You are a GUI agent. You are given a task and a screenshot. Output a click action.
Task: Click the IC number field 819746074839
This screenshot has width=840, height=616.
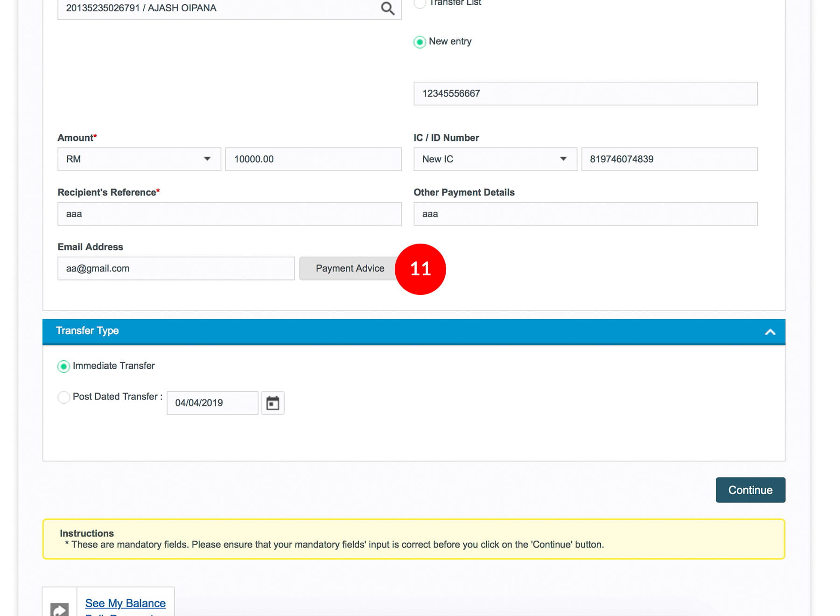pyautogui.click(x=669, y=159)
